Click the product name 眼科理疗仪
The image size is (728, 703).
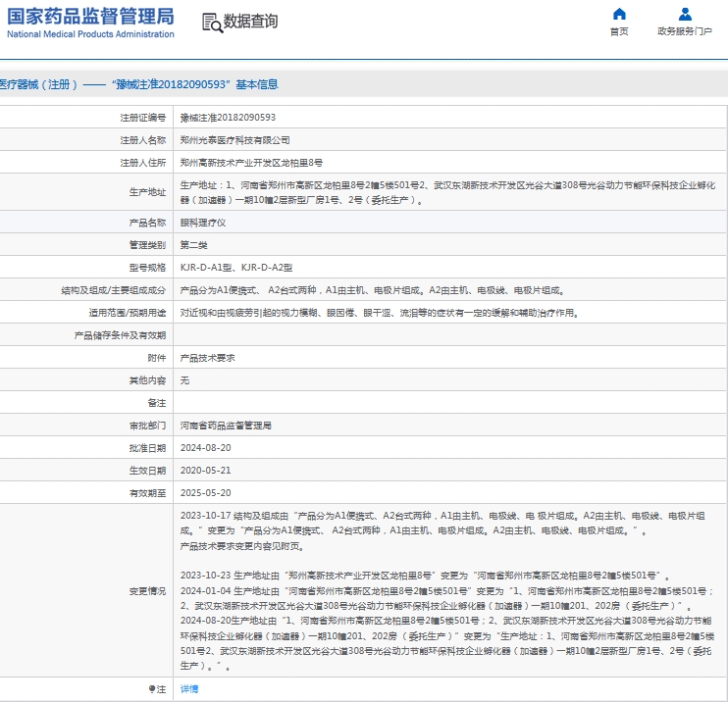pos(203,223)
